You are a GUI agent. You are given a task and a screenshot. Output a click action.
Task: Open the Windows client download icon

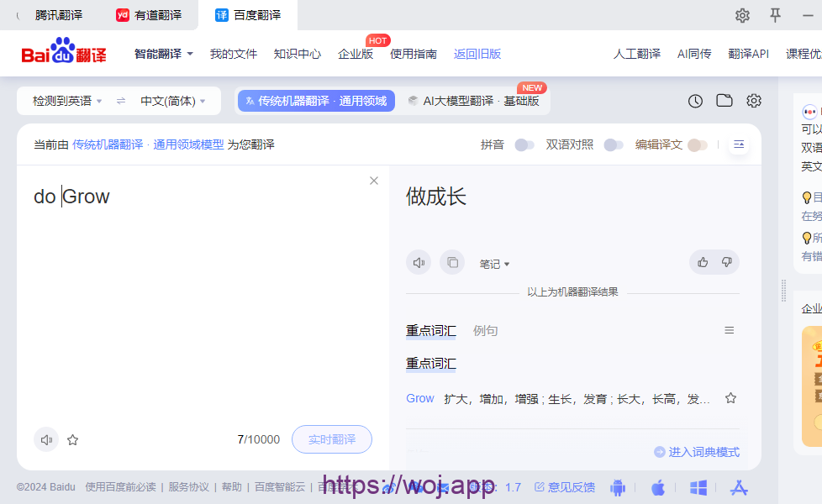pyautogui.click(x=698, y=488)
